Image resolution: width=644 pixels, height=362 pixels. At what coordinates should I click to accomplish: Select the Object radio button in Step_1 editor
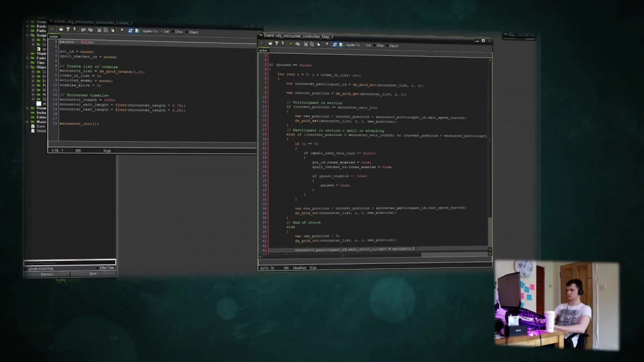click(x=386, y=46)
